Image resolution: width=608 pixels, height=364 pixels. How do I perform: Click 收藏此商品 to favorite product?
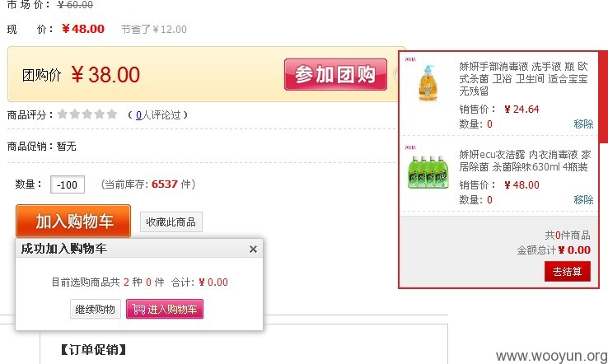click(171, 222)
